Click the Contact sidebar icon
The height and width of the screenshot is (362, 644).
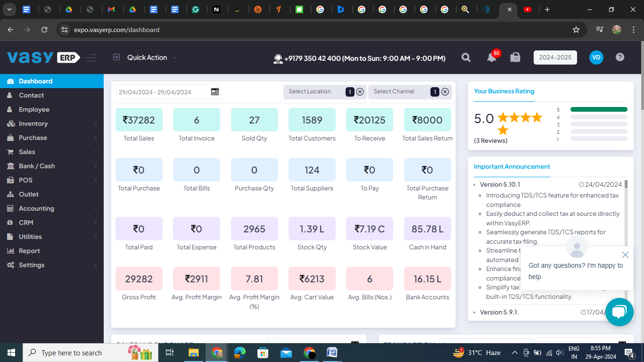[x=10, y=95]
